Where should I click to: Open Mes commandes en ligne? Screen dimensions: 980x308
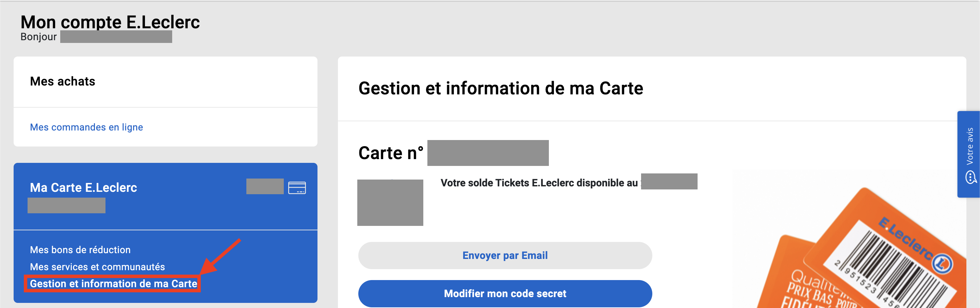point(86,127)
